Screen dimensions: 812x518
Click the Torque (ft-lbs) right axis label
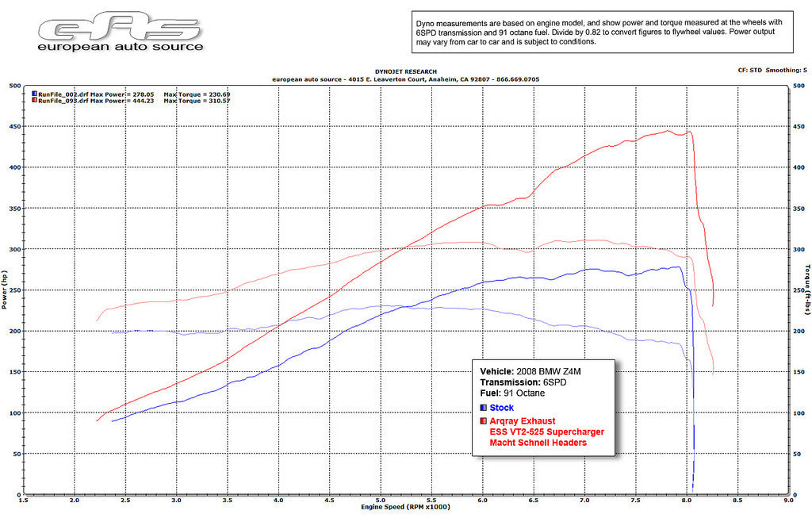coord(806,290)
